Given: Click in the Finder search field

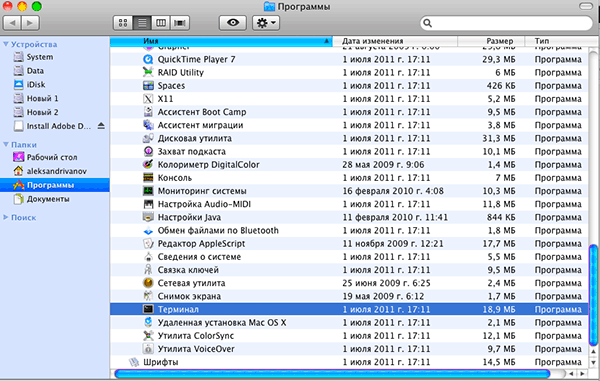Looking at the screenshot, I should [x=506, y=23].
